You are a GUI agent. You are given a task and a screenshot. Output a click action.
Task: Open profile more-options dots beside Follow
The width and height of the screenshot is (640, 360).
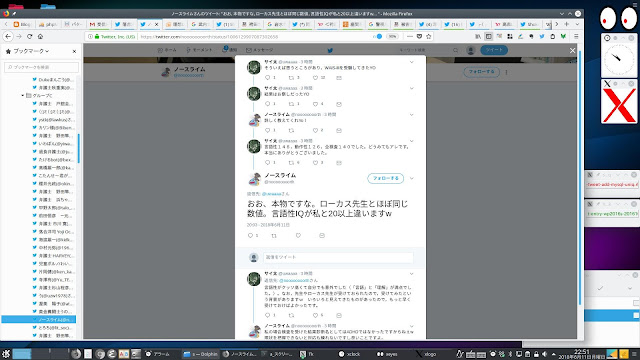[507, 72]
